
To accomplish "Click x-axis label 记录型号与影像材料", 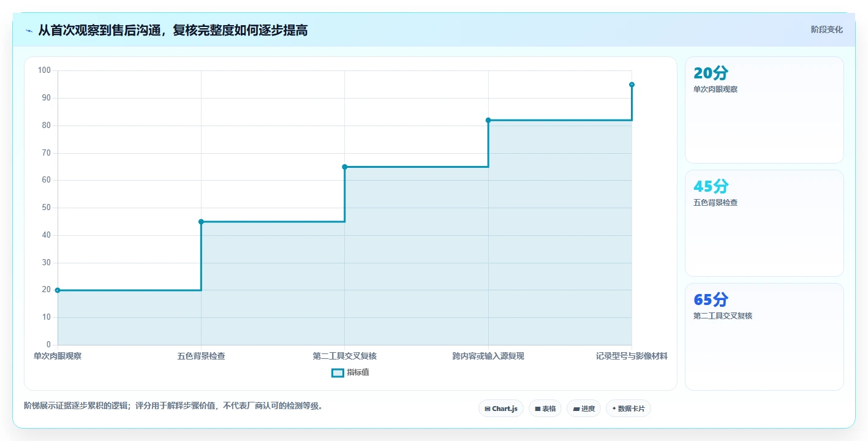I will click(x=632, y=356).
